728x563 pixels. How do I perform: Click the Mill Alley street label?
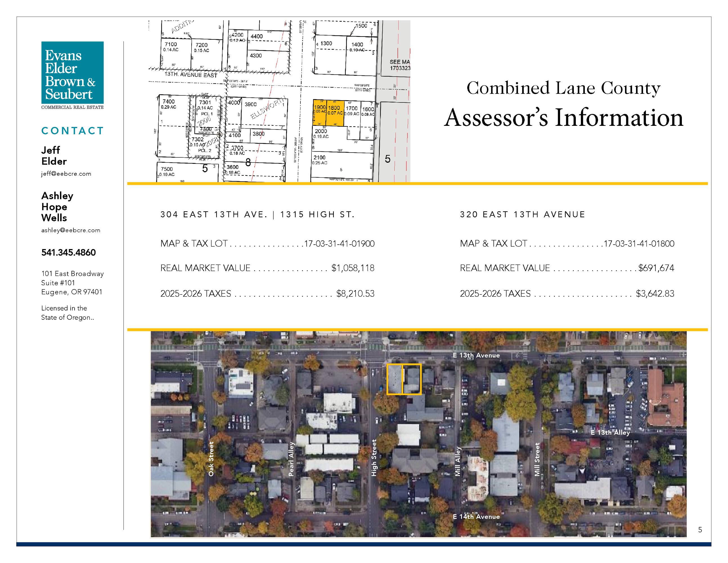point(457,462)
